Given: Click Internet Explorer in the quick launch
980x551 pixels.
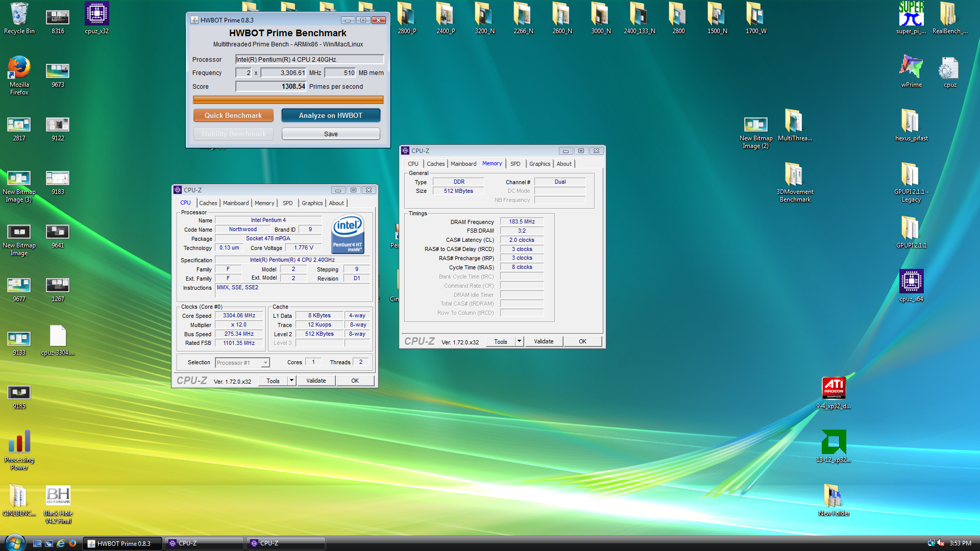Looking at the screenshot, I should (x=61, y=543).
